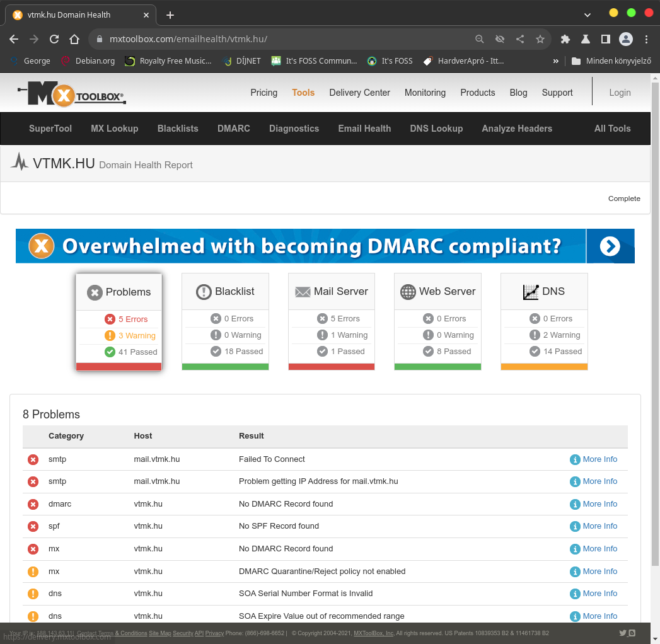This screenshot has width=660, height=644.
Task: Open Analyze Headers
Action: (x=517, y=129)
